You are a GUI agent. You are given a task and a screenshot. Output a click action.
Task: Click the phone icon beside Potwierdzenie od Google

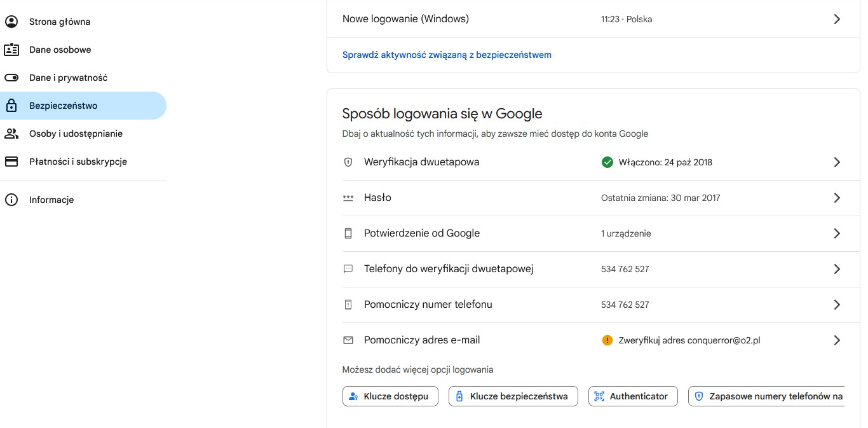coord(348,233)
